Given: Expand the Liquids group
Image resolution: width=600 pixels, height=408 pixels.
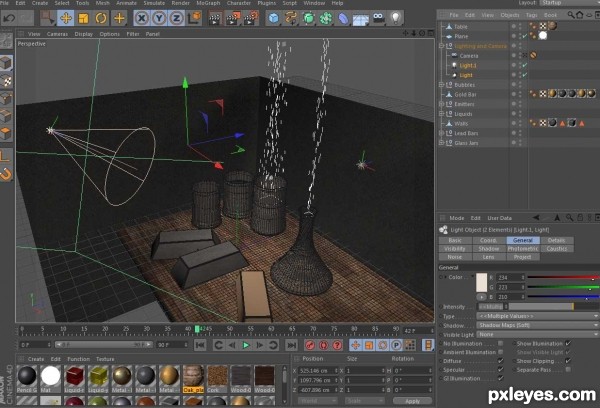Looking at the screenshot, I should (x=441, y=114).
